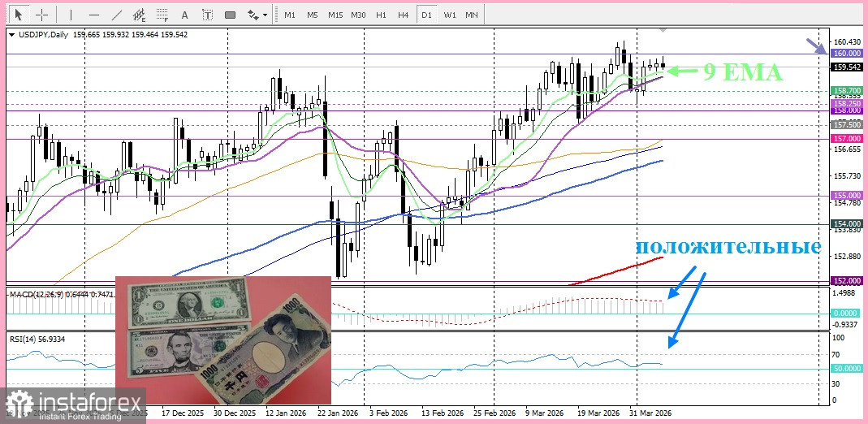Switch to H4 timeframe
The height and width of the screenshot is (424, 868).
pyautogui.click(x=404, y=15)
